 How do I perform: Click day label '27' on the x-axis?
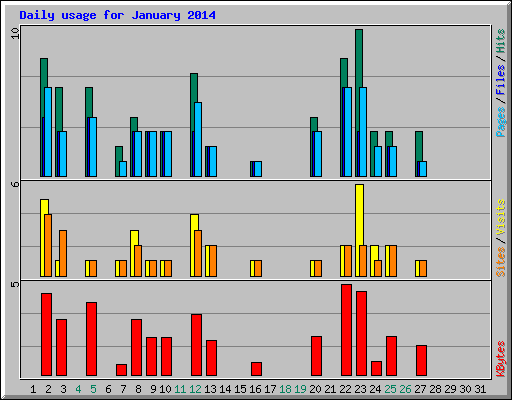point(420,389)
